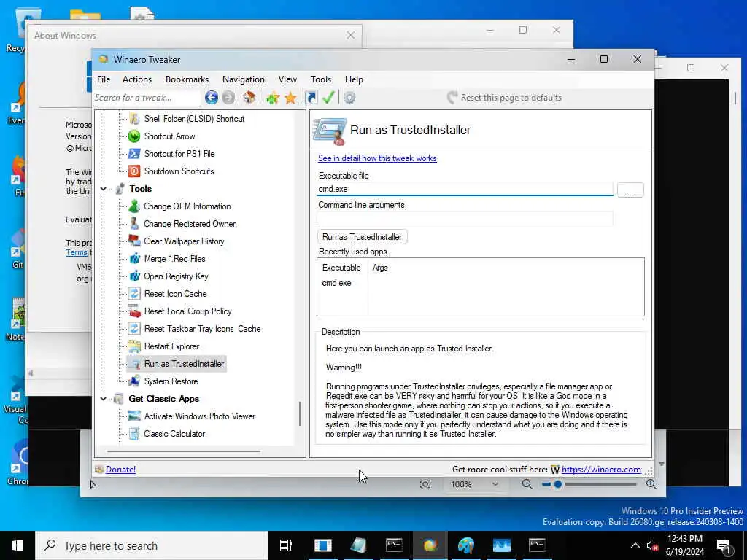Click the Clear Wallpaper History icon

134,241
